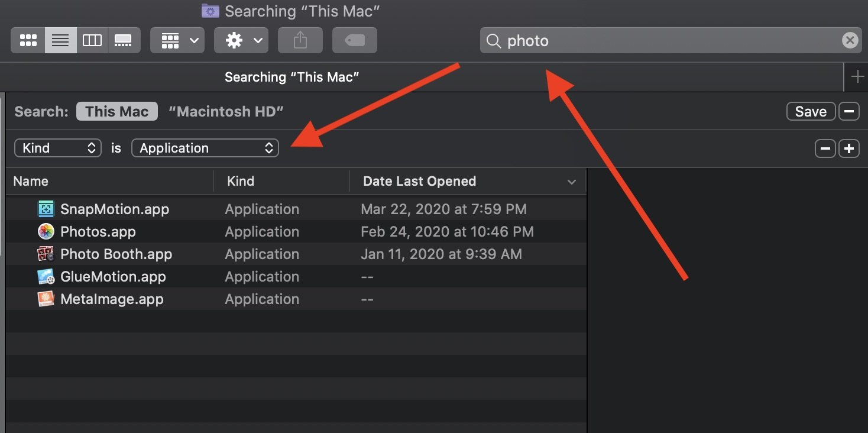Viewport: 868px width, 433px height.
Task: Select GlueMotion.app in results
Action: [x=113, y=276]
